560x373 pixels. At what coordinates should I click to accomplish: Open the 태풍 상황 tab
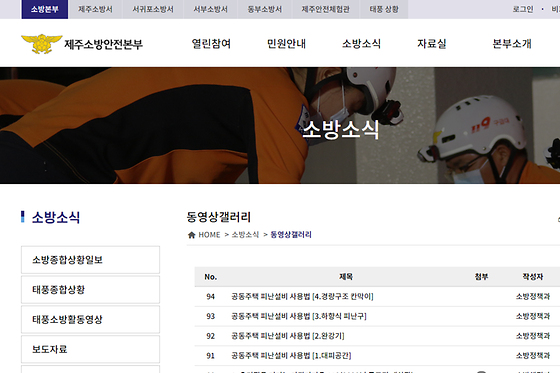click(384, 9)
